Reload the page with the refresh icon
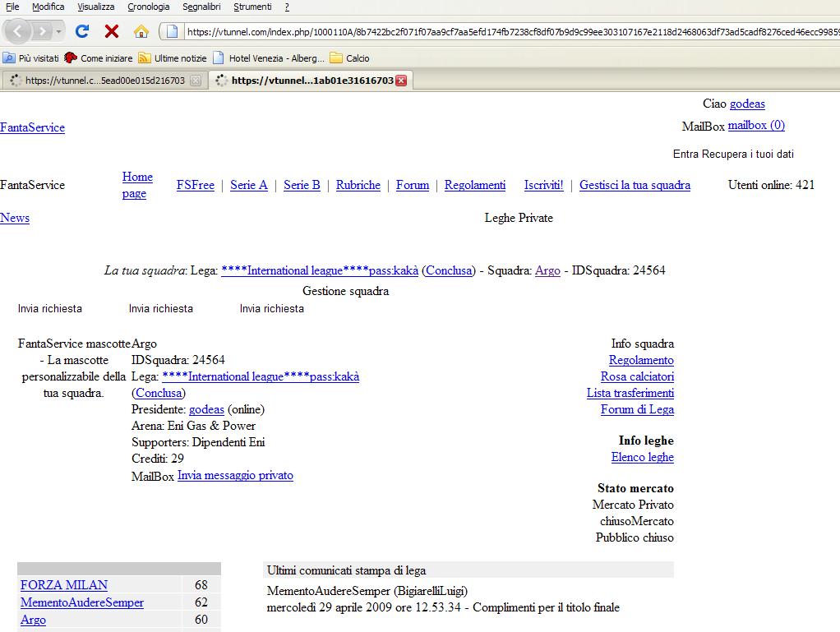The image size is (840, 632). (x=81, y=31)
